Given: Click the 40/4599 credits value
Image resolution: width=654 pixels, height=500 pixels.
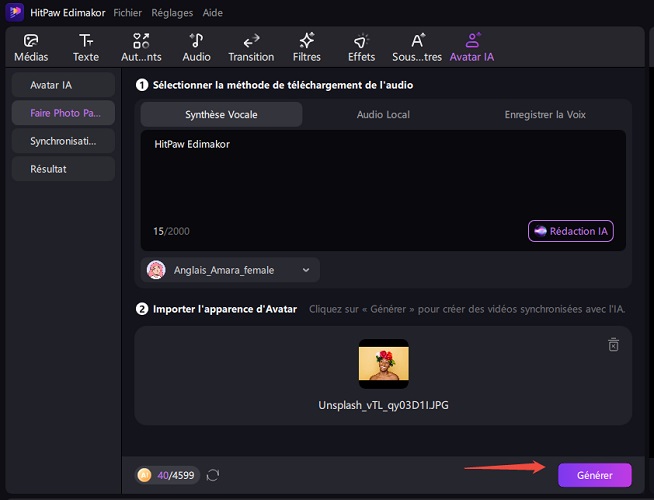Looking at the screenshot, I should point(176,475).
